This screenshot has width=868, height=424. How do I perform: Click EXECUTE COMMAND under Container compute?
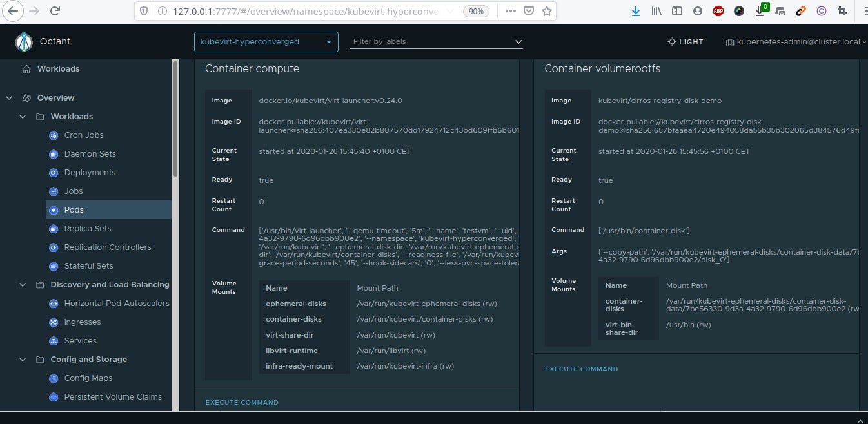click(242, 403)
